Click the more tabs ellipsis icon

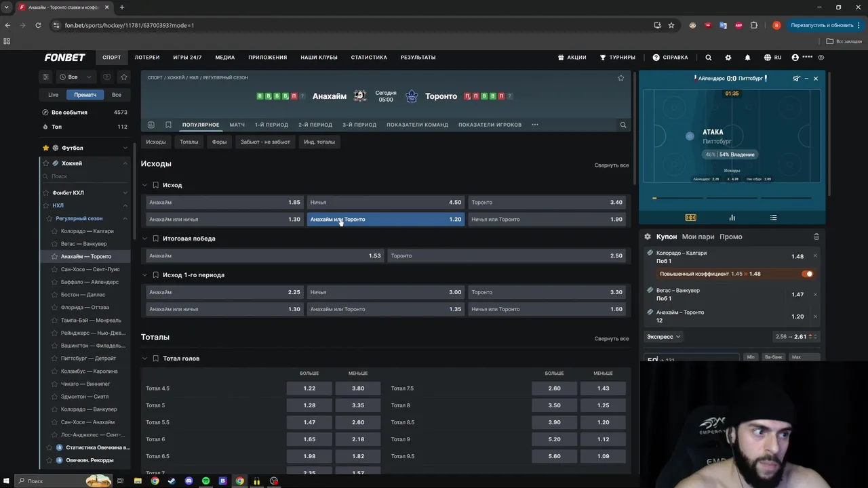pyautogui.click(x=535, y=125)
